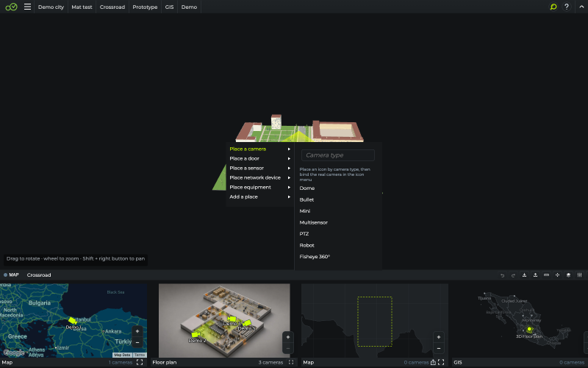Click the Demo 2 camera marker on floor plan
This screenshot has height=368, width=588.
[195, 334]
